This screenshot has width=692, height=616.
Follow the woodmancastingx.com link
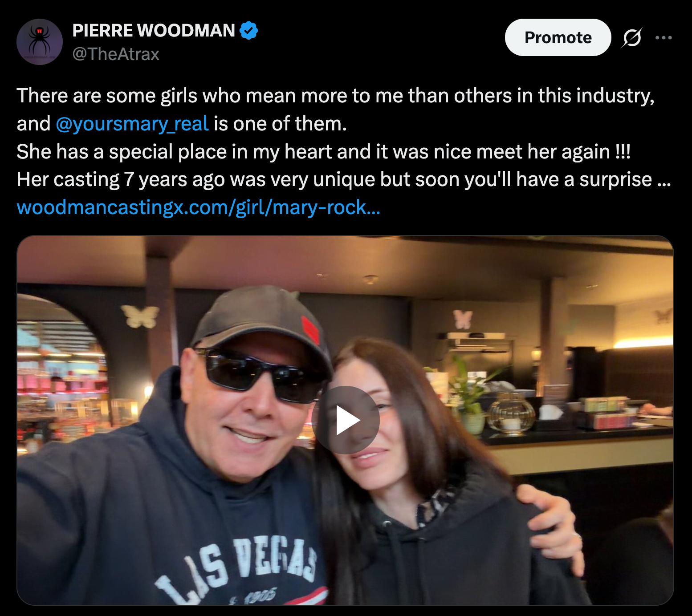[199, 207]
